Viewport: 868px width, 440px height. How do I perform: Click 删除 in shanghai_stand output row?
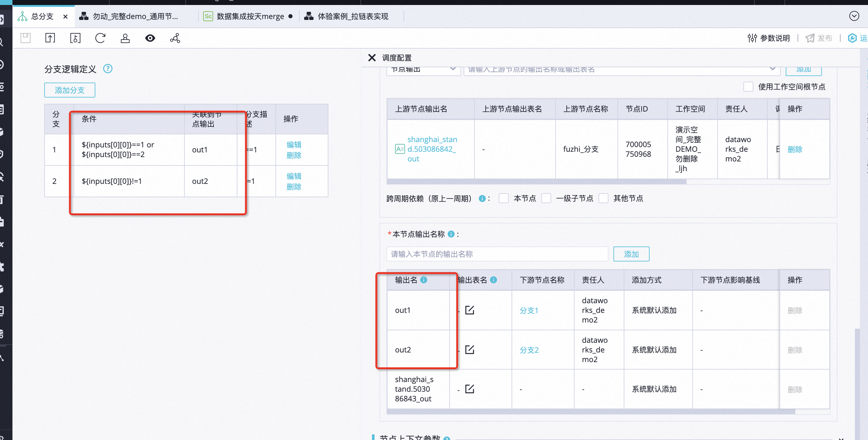point(795,389)
